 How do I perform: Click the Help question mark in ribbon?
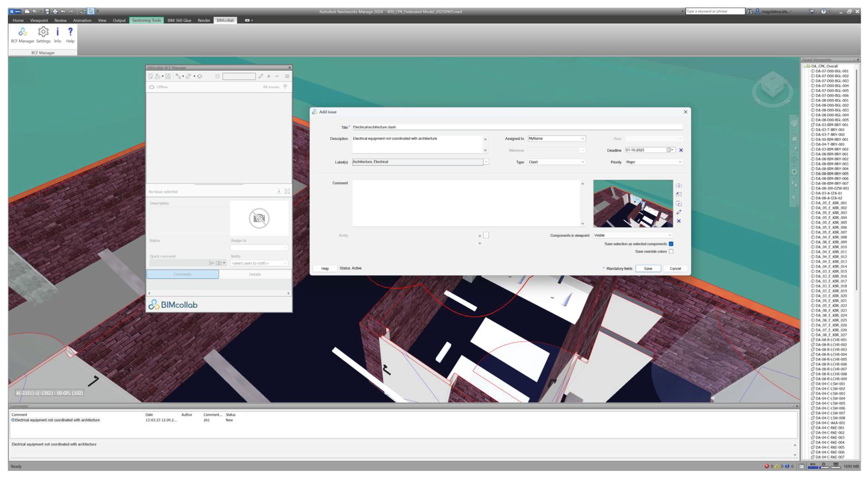pyautogui.click(x=70, y=35)
